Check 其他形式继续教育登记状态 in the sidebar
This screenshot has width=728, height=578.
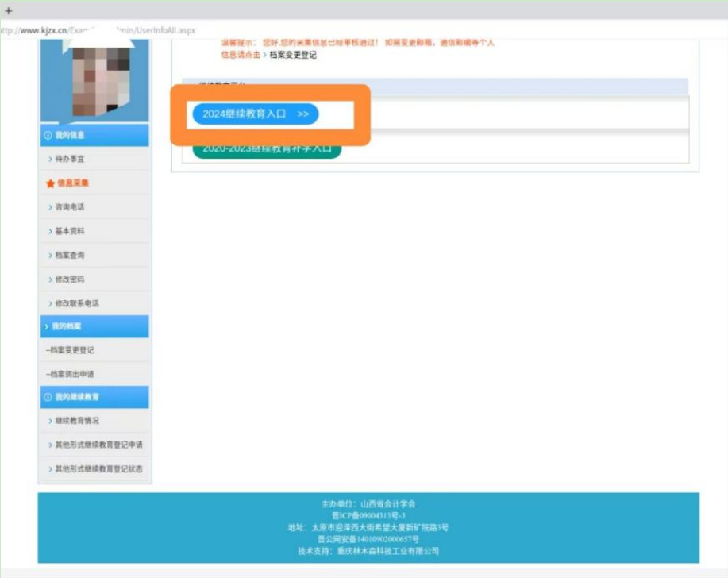click(x=98, y=469)
